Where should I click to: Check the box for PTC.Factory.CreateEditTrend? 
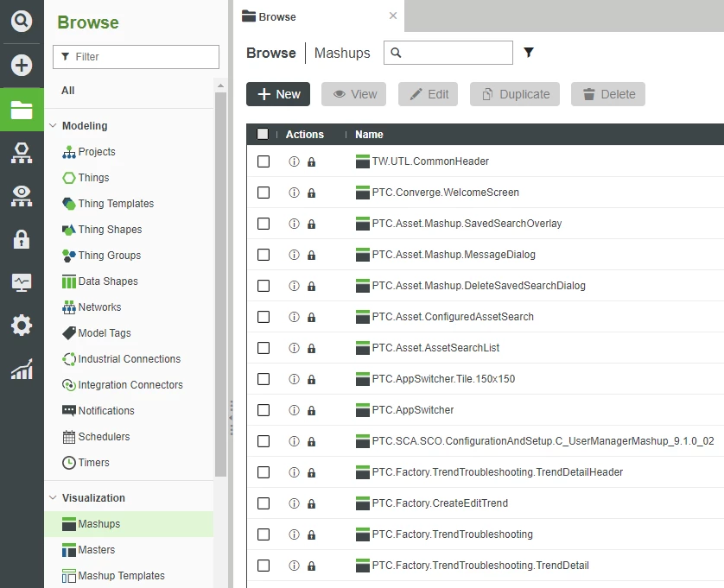pyautogui.click(x=264, y=503)
